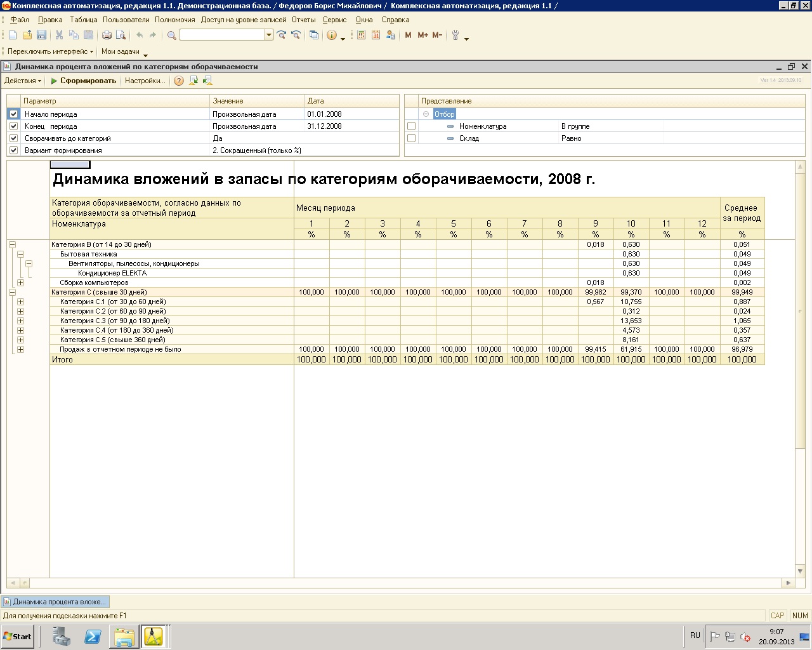Click 'Мои задачи' button
This screenshot has height=650, width=812.
[x=121, y=52]
